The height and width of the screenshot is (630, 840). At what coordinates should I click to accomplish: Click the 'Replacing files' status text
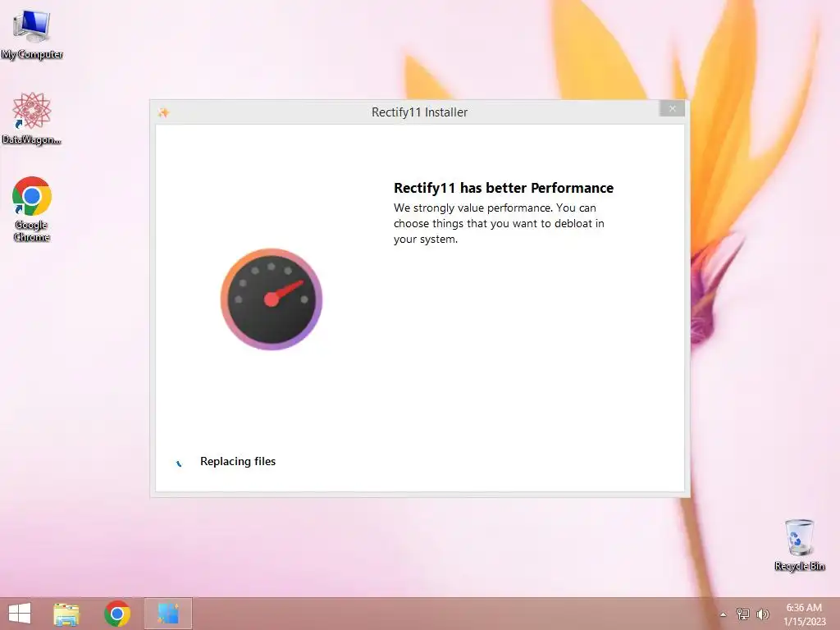238,461
